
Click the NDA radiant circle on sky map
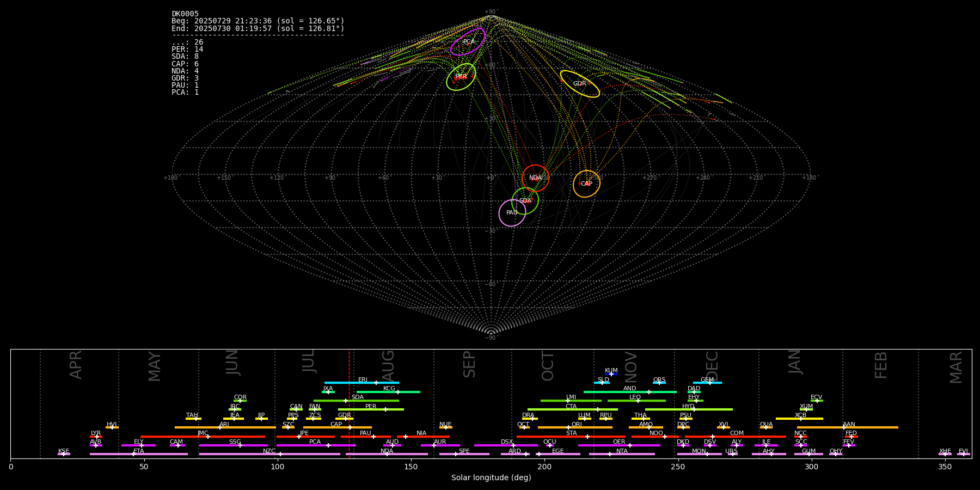coord(536,178)
